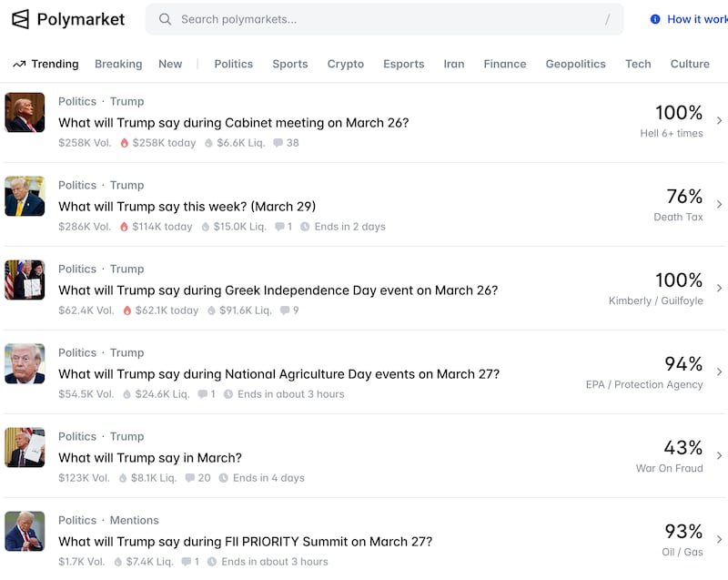Expand the FII PRIORITY Summit market chevron
Image resolution: width=728 pixels, height=580 pixels.
click(x=719, y=540)
